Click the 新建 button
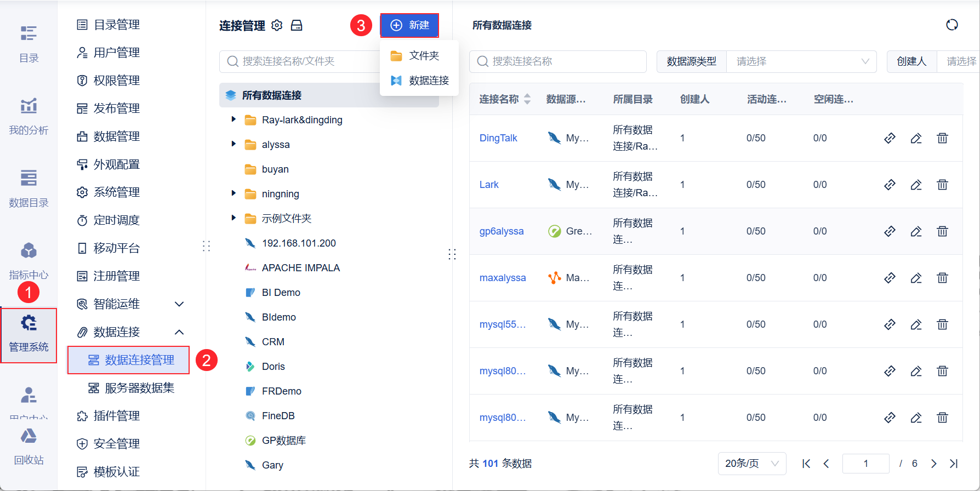 (409, 25)
